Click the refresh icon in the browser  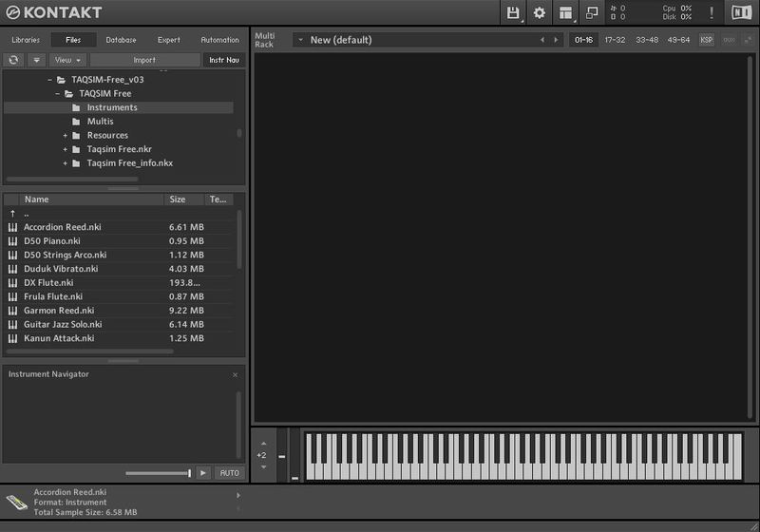pos(13,60)
